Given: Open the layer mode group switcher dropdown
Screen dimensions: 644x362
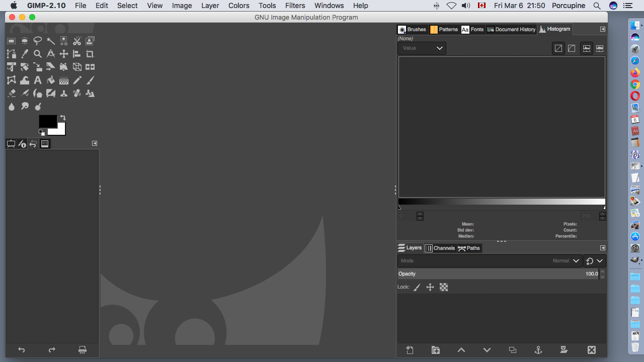Looking at the screenshot, I should 595,261.
